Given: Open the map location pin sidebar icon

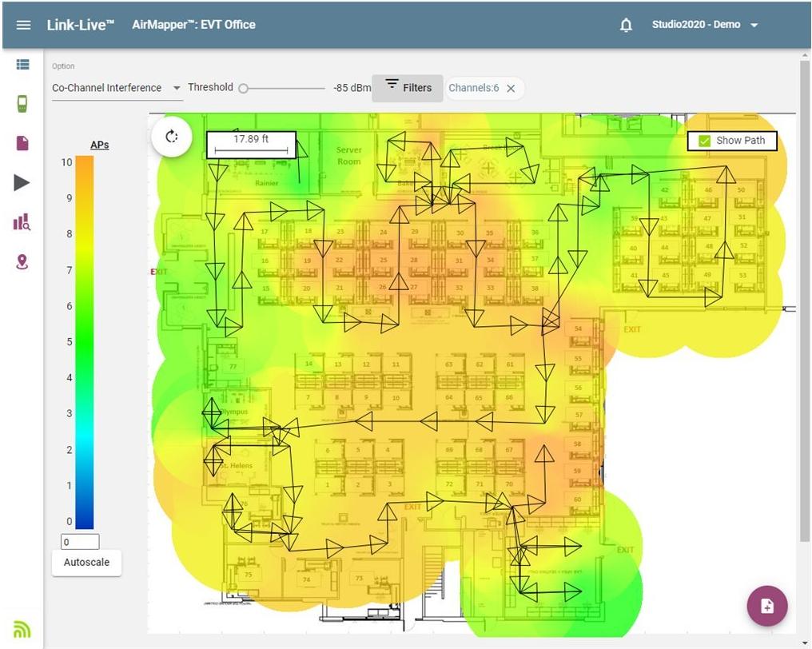Looking at the screenshot, I should [x=22, y=261].
